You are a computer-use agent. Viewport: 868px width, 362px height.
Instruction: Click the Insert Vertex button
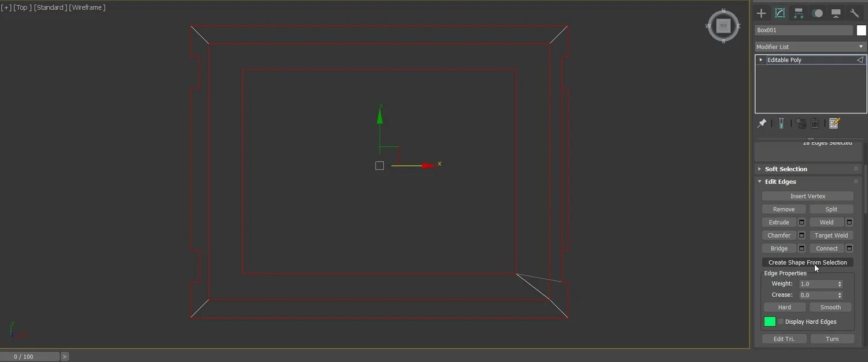click(808, 196)
